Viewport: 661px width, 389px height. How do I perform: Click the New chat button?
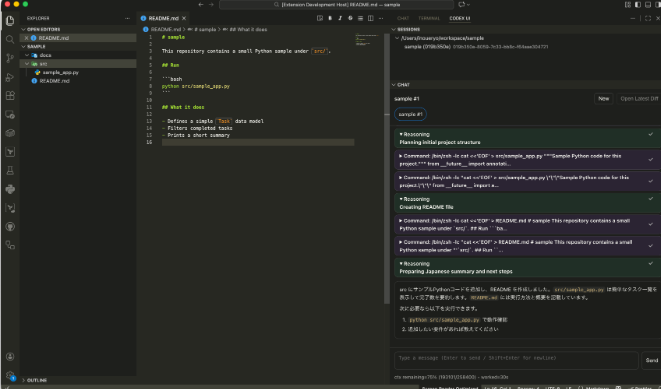604,99
